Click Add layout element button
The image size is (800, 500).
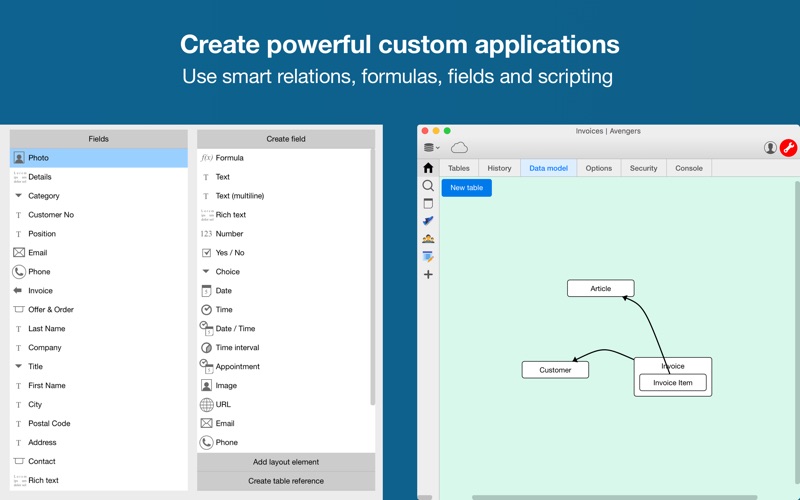coord(286,462)
